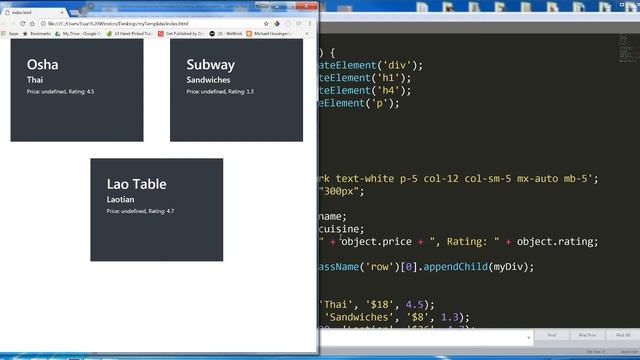The image size is (640, 360).
Task: Bookmark this page with the star icon
Action: 266,24
